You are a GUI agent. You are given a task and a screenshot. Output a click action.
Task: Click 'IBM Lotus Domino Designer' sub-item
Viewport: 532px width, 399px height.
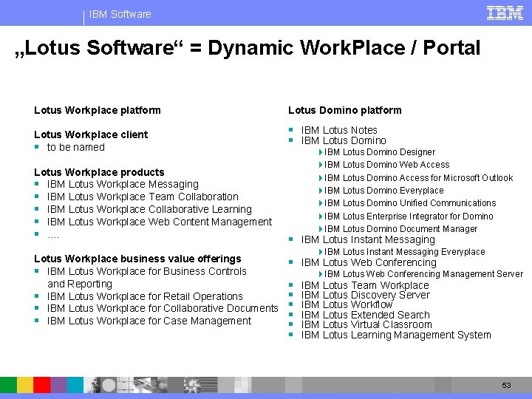pyautogui.click(x=380, y=152)
